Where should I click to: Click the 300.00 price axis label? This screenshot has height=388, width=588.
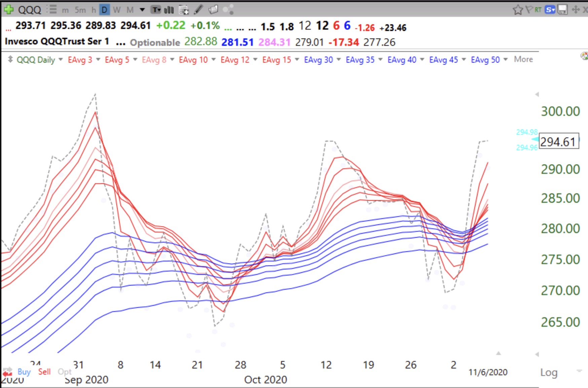560,111
